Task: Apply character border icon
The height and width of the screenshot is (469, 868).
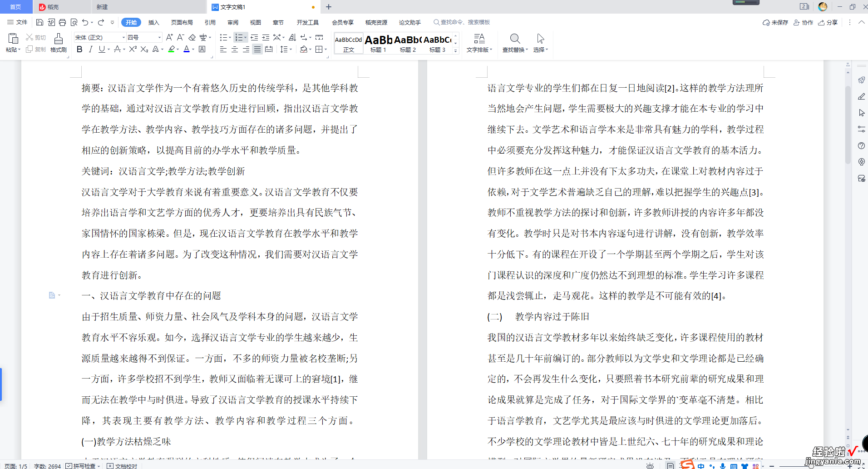Action: tap(202, 49)
